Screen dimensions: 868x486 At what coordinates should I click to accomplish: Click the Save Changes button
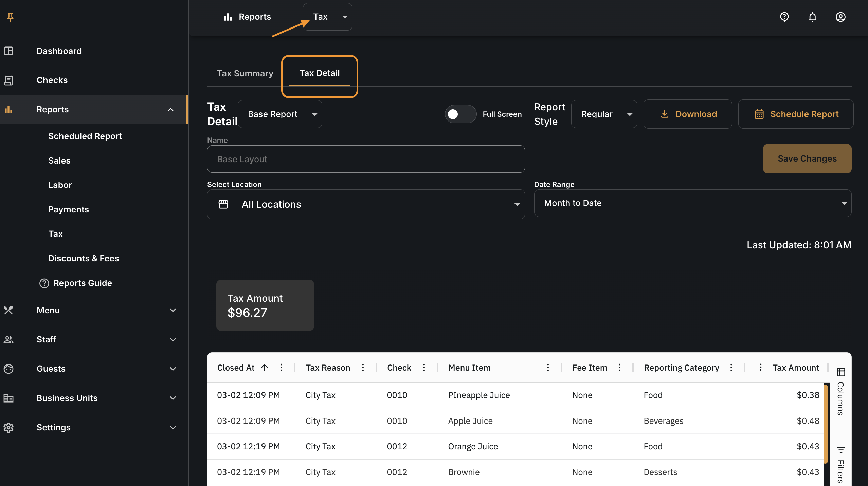(807, 158)
